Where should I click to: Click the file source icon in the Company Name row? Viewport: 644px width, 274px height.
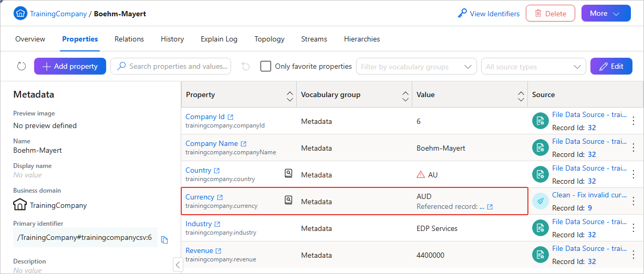541,148
